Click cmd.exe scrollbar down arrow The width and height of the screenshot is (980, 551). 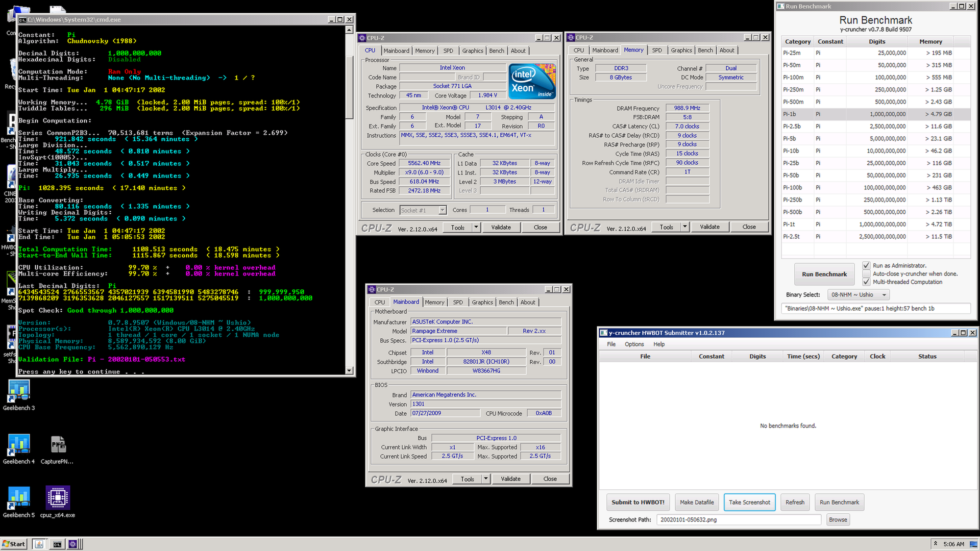click(350, 371)
